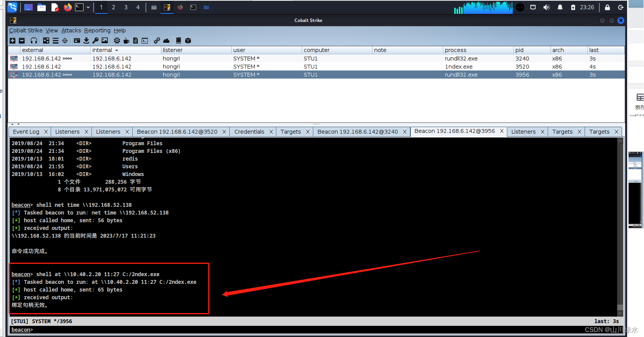Viewport: 644px width, 337px height.
Task: Click the lock screen icon
Action: point(607,7)
